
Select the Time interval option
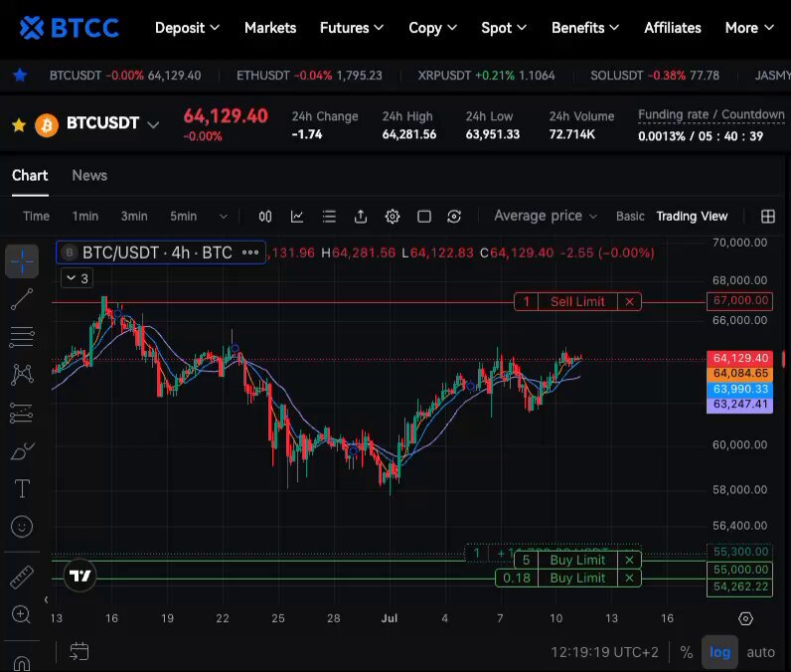(36, 216)
